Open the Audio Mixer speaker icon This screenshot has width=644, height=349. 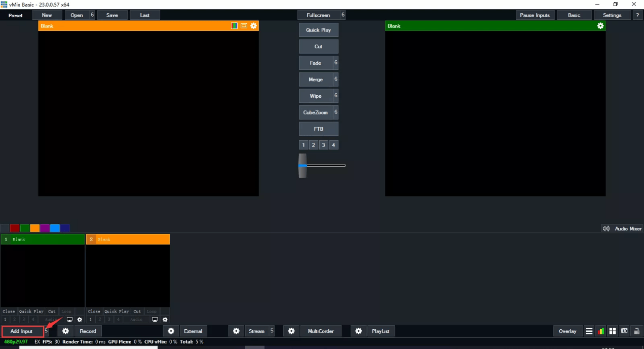[x=606, y=228]
